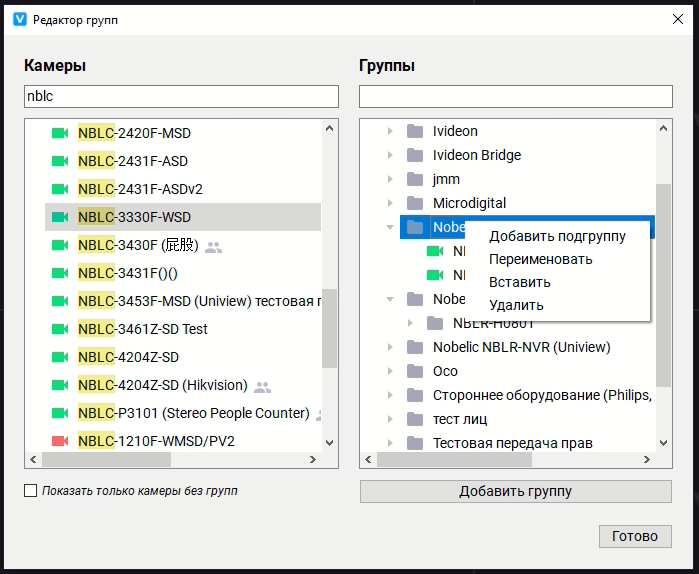Click camera icon of NBLC-P3101 Stereo People Counter

click(60, 413)
